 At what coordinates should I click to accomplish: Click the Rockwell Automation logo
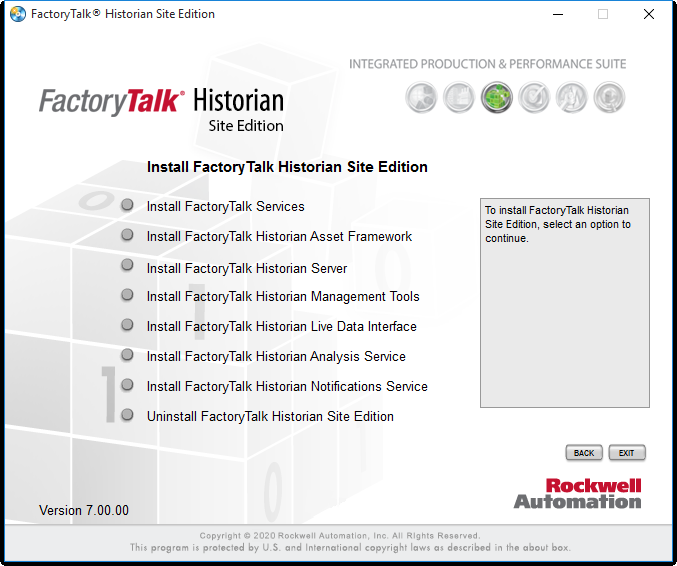(x=578, y=493)
